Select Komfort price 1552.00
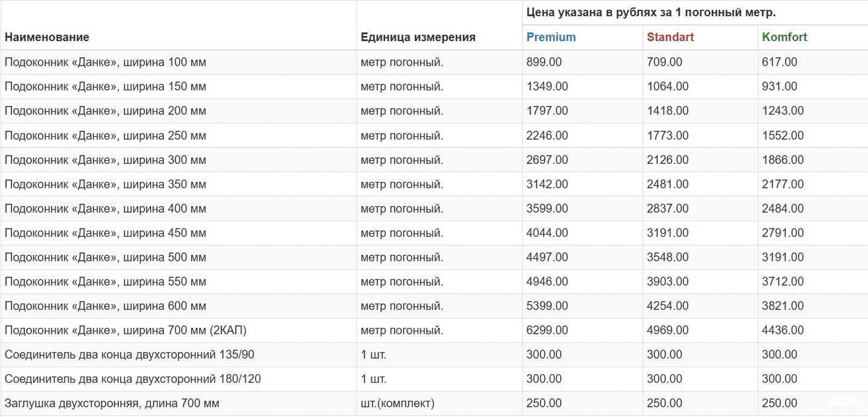Viewport: 868px width, 417px height. point(782,136)
